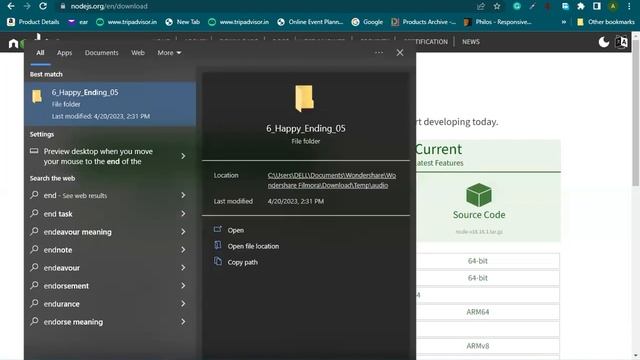Open the first www.tripadvisor.in bookmark

coord(127,22)
